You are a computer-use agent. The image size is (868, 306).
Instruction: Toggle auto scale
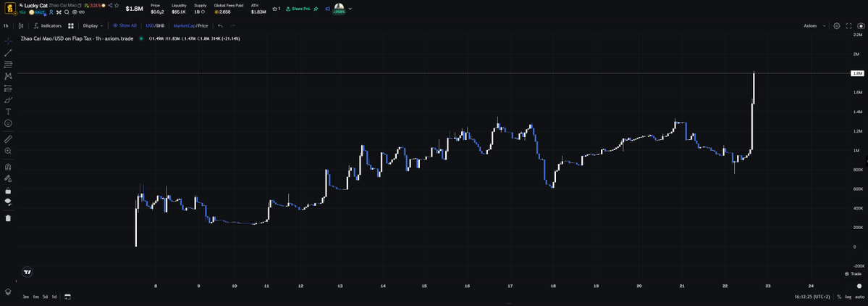click(859, 297)
